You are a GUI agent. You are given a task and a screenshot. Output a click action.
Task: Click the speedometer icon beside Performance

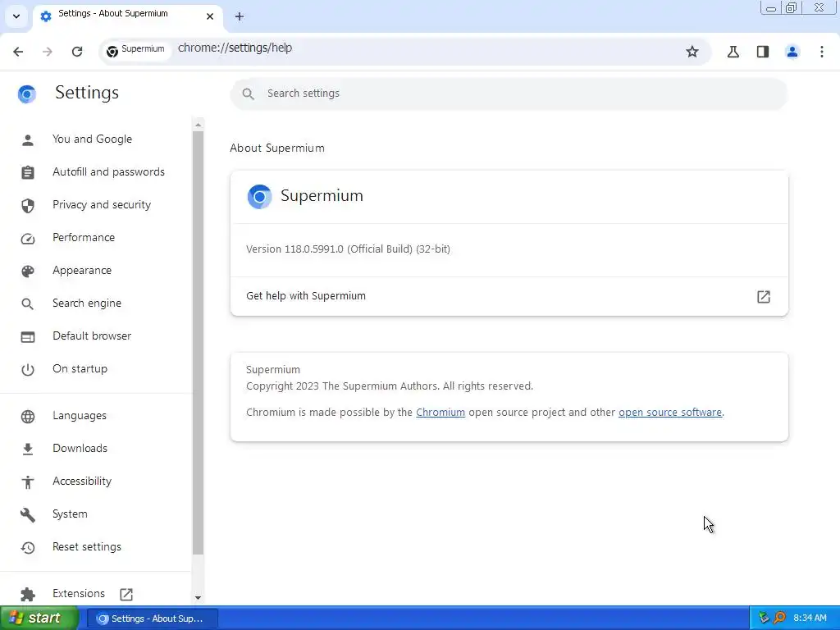[28, 239]
